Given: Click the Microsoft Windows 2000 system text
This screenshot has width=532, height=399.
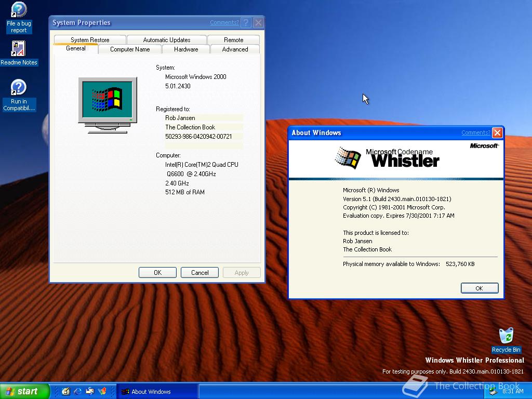Looking at the screenshot, I should point(196,77).
